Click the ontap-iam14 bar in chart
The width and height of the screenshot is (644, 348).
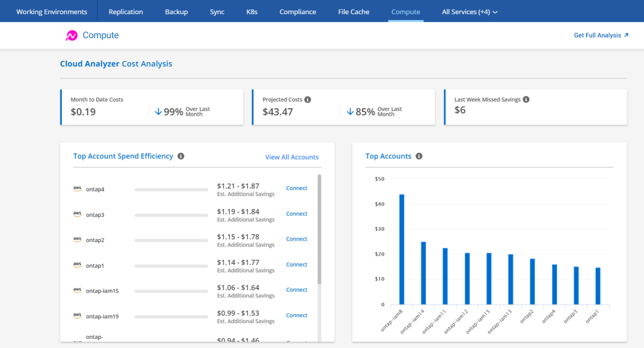pyautogui.click(x=423, y=273)
